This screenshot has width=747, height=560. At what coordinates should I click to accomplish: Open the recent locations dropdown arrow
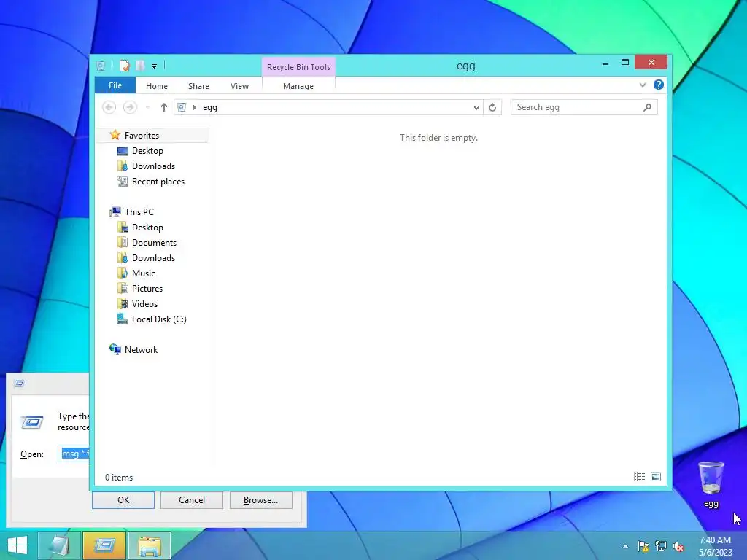[147, 107]
